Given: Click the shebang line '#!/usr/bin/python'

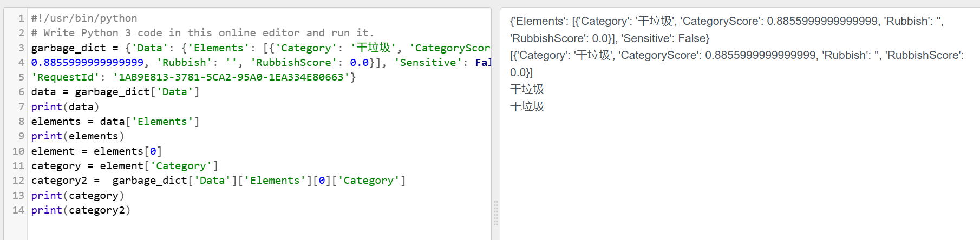Looking at the screenshot, I should (x=84, y=18).
